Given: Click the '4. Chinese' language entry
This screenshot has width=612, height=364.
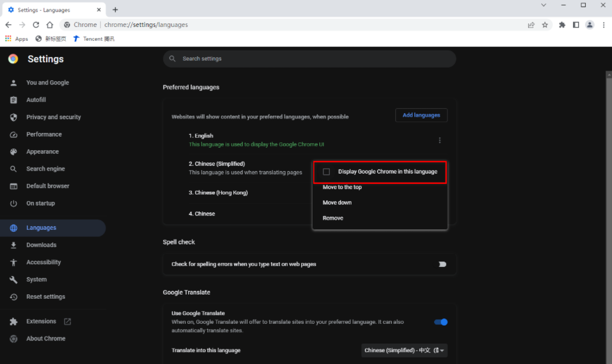Looking at the screenshot, I should click(x=202, y=214).
